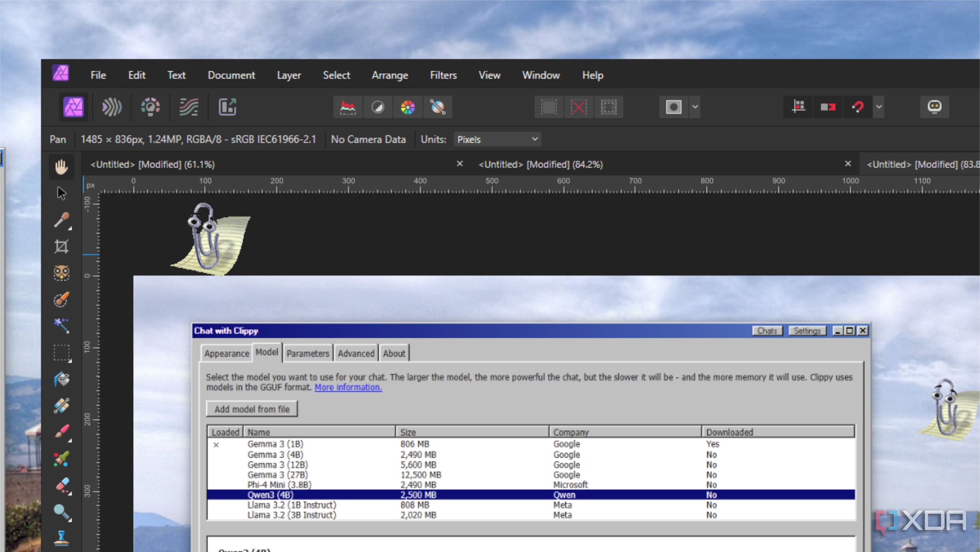Toggle Snapping with the magnet icon
The height and width of the screenshot is (552, 980).
(857, 107)
